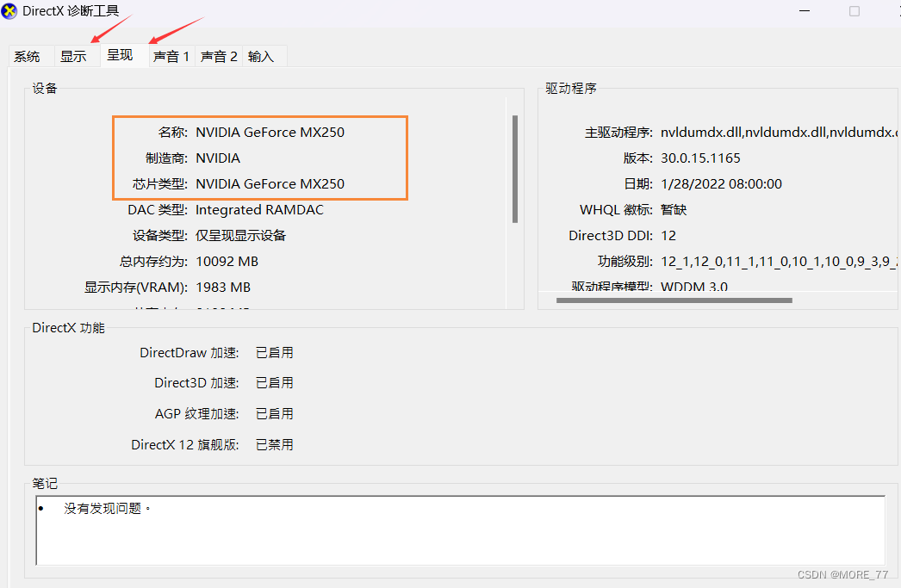Click the device panel vertical scrollbar thumb
The image size is (901, 588).
pos(515,169)
